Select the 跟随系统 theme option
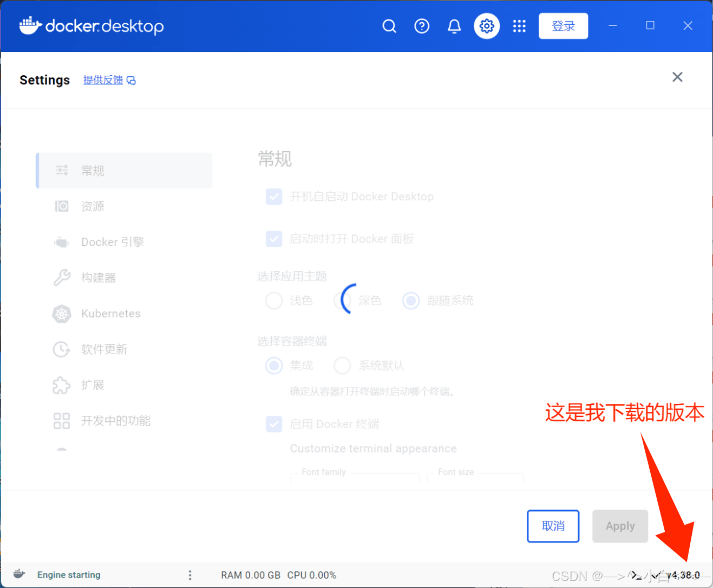This screenshot has width=713, height=588. pos(411,300)
